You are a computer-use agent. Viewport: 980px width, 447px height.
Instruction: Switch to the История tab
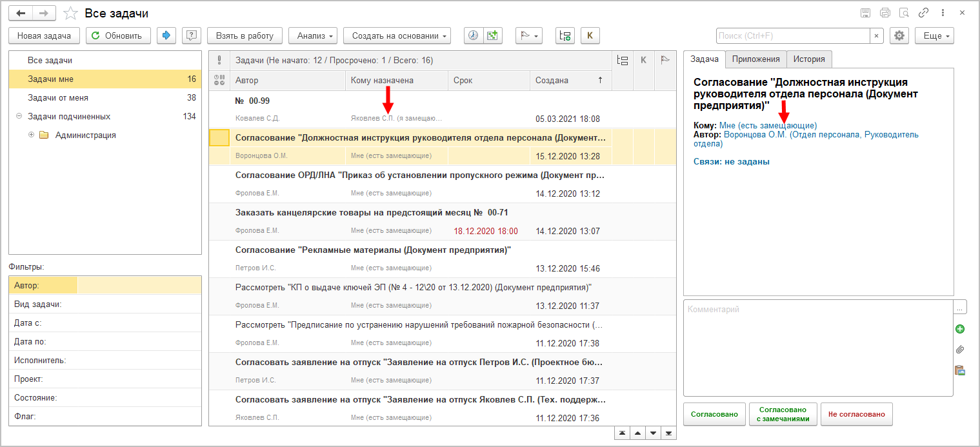tap(809, 59)
